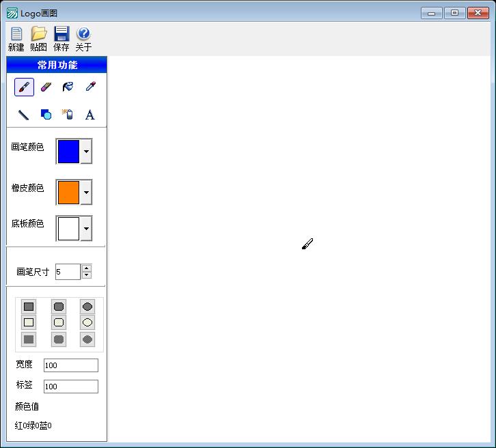Select the paintbrush tool

point(24,87)
